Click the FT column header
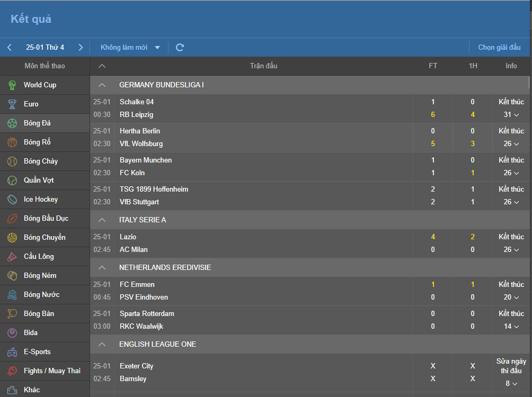532x397 pixels. pyautogui.click(x=433, y=66)
